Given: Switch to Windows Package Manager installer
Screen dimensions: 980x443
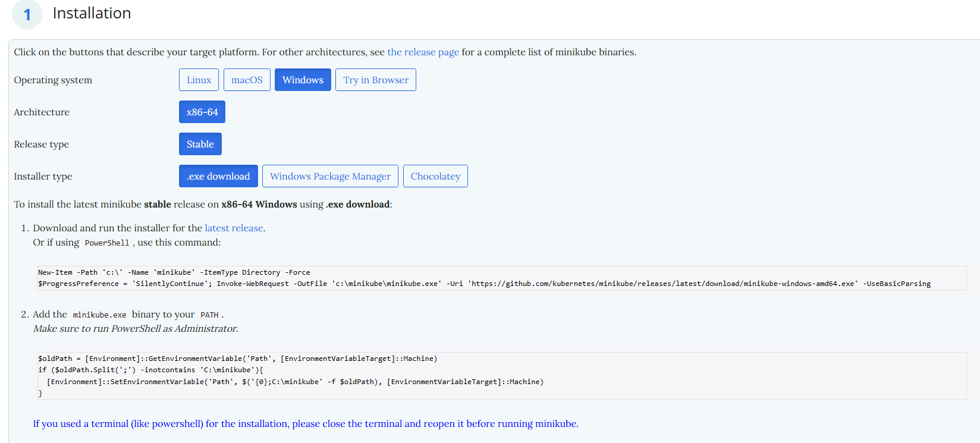Looking at the screenshot, I should (x=330, y=176).
